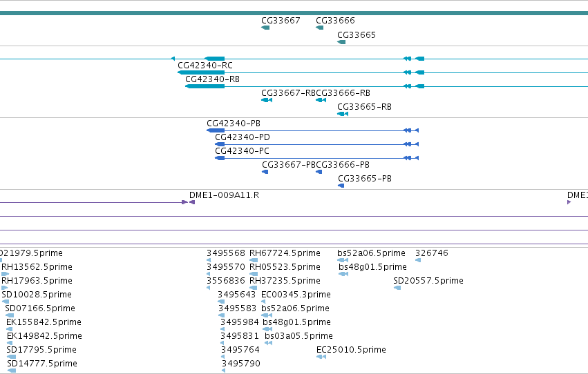Image resolution: width=588 pixels, height=374 pixels.
Task: Click the CG42340-PB protein label
Action: click(x=234, y=124)
